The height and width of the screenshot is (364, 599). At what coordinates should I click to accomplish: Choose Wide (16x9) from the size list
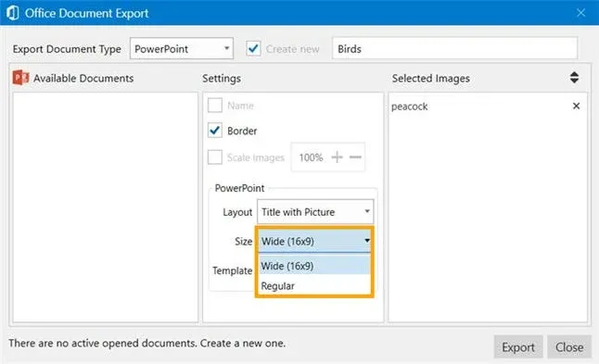click(x=314, y=266)
